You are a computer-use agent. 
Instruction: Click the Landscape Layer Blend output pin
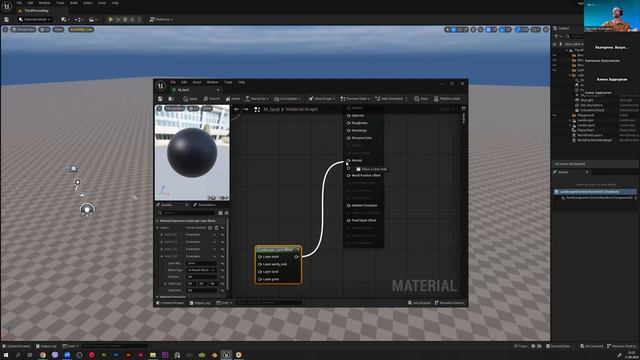point(296,257)
